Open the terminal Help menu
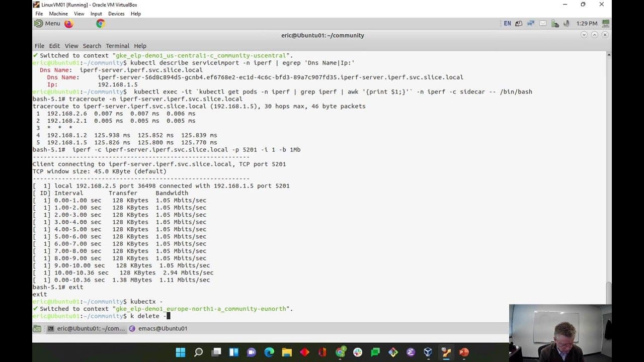The width and height of the screenshot is (644, 362). tap(140, 46)
